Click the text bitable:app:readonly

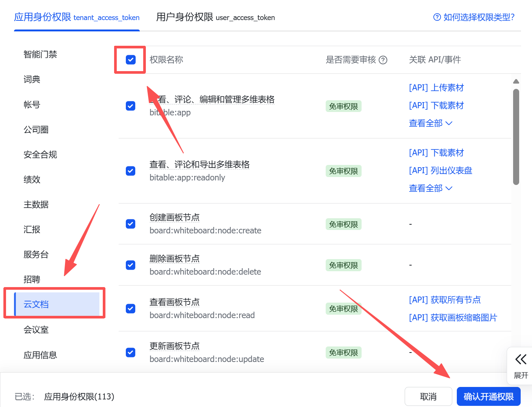point(187,178)
